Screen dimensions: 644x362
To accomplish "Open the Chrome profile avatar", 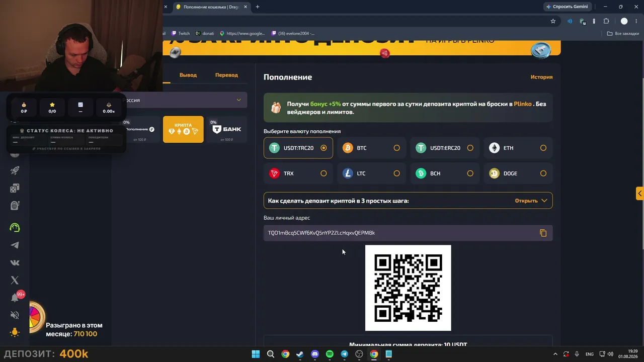I will (x=624, y=21).
